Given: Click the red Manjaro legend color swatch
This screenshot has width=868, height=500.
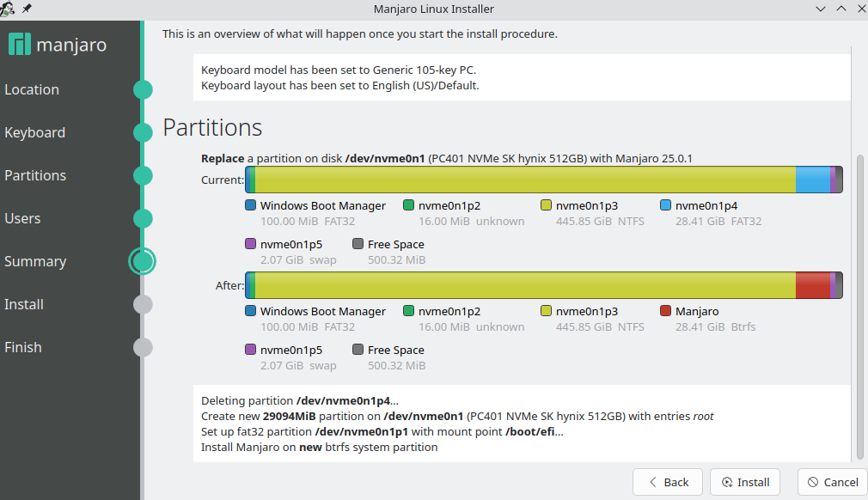Looking at the screenshot, I should (666, 311).
